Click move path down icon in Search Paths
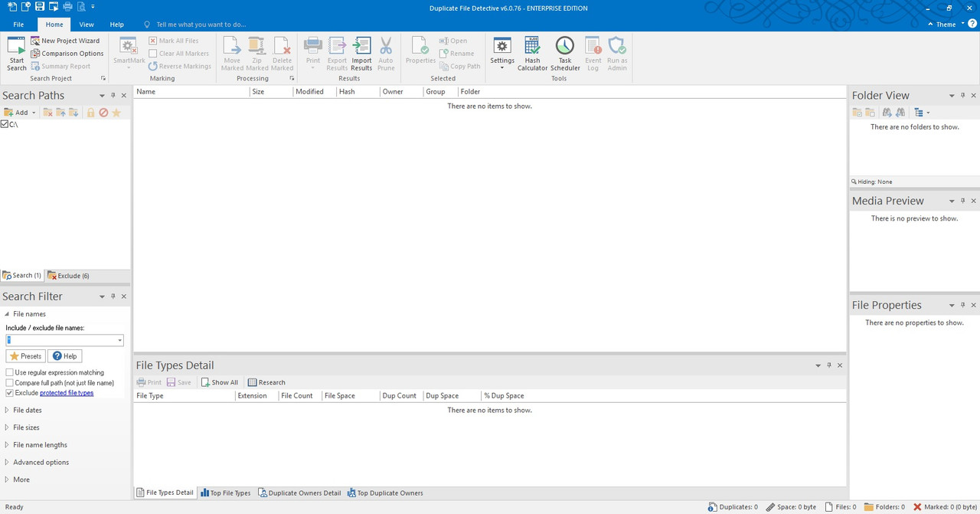 click(x=73, y=113)
